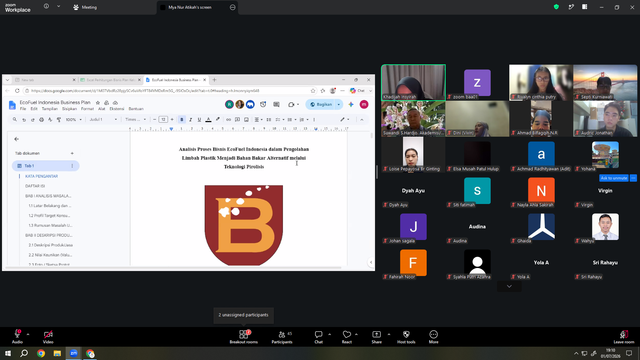Open the text color picker
This screenshot has height=360, width=640.
click(208, 120)
